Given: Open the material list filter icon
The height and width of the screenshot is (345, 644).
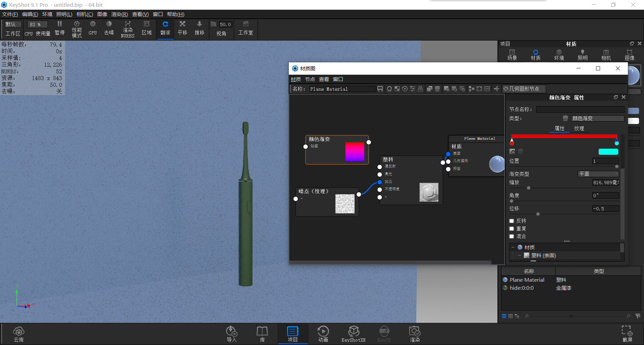Looking at the screenshot, I should [x=638, y=316].
